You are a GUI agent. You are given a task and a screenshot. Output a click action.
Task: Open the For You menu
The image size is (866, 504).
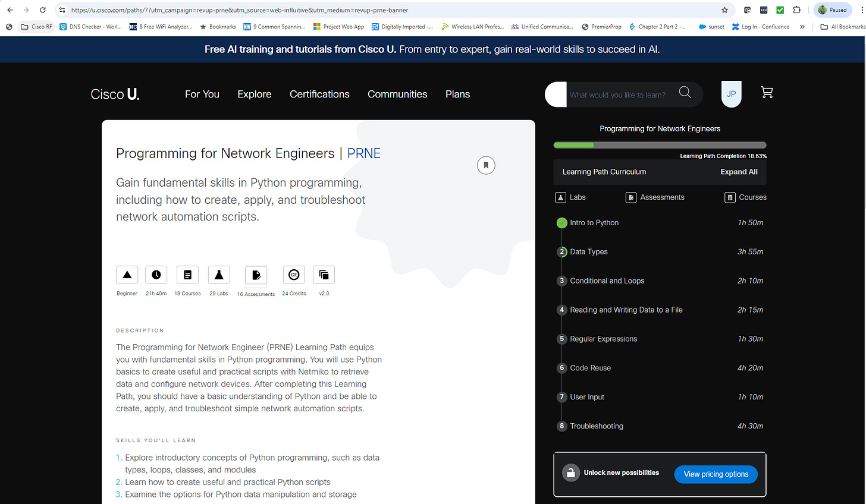coord(202,94)
